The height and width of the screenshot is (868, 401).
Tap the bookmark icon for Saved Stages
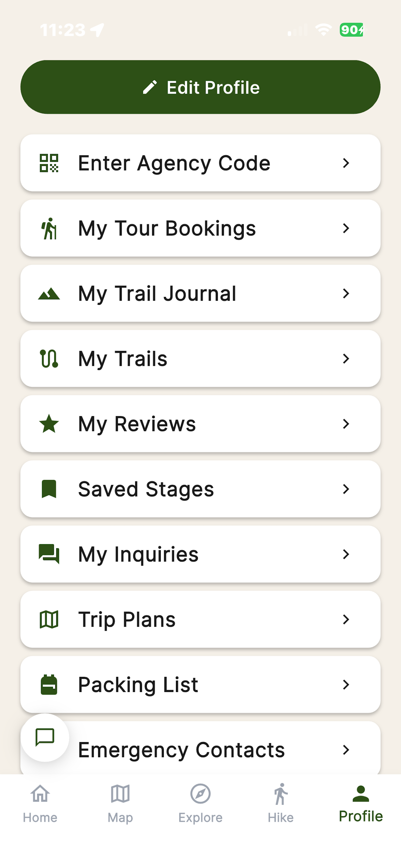49,489
